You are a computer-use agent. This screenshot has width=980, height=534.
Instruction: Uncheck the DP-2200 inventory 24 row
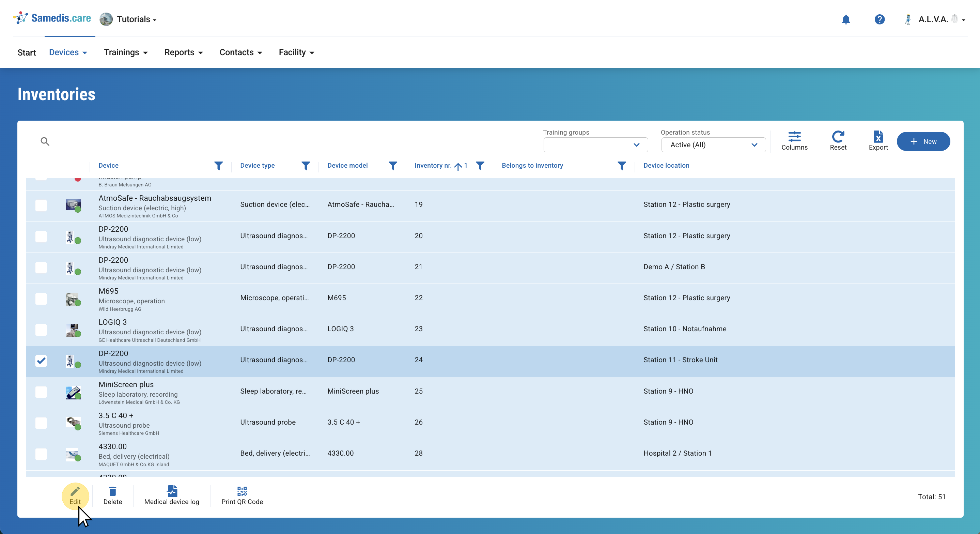pyautogui.click(x=41, y=361)
